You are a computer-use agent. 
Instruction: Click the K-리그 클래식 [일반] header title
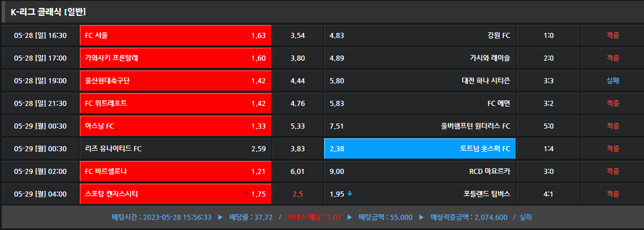pos(48,11)
